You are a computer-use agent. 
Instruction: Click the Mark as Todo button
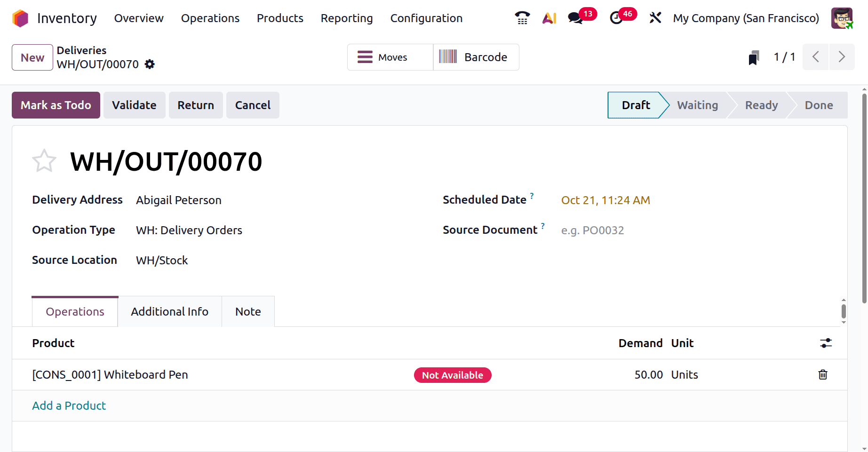coord(56,105)
